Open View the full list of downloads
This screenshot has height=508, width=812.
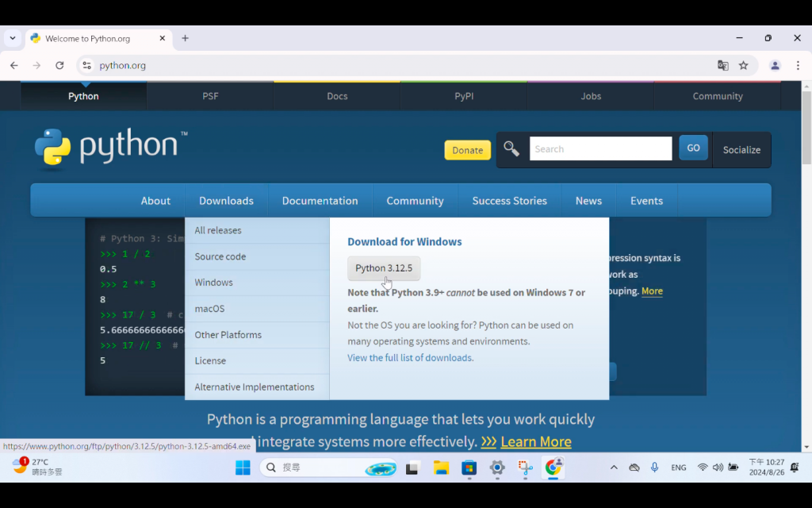coord(410,358)
